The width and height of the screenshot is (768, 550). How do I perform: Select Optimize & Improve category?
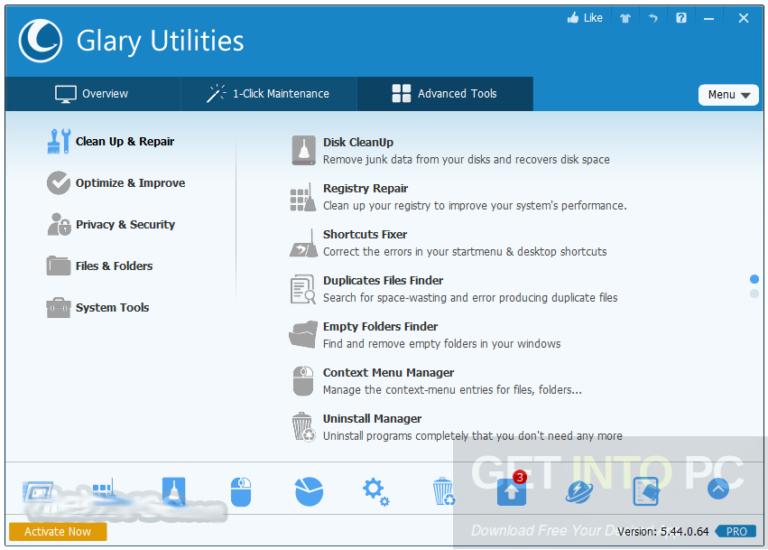(116, 183)
